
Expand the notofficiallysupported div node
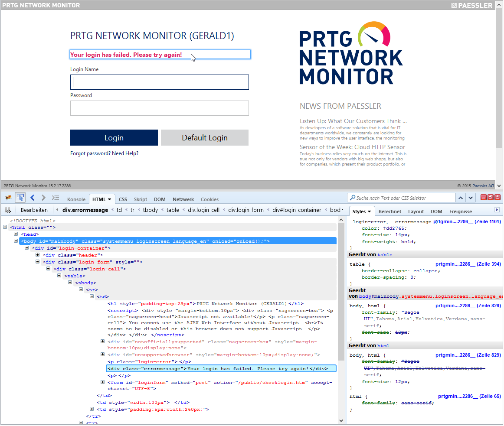tap(102, 341)
